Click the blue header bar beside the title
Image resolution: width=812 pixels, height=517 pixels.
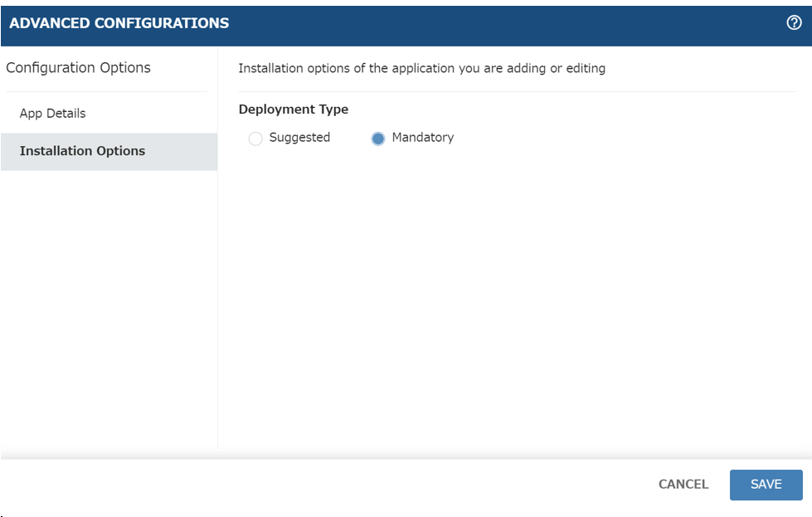508,23
